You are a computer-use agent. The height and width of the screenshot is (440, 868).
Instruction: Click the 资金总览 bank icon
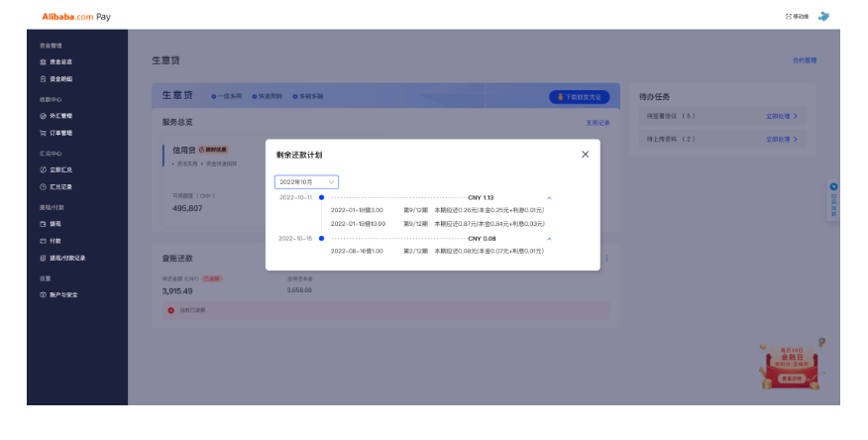point(44,62)
